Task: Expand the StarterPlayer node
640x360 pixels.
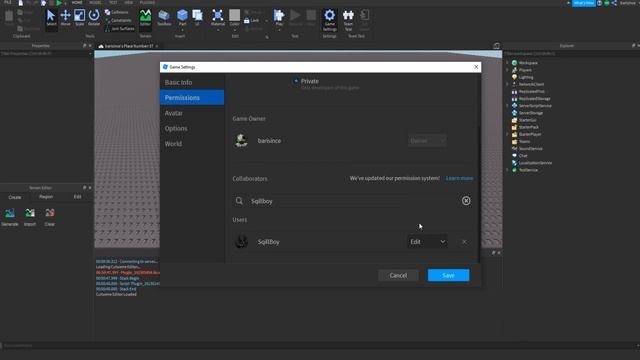Action: click(507, 134)
